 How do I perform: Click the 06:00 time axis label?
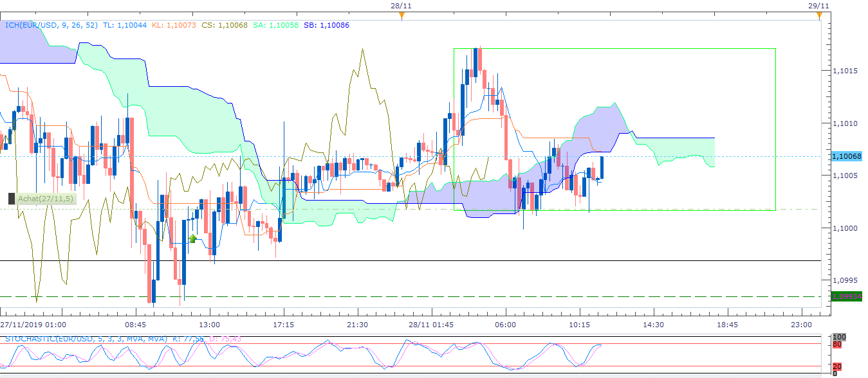pyautogui.click(x=505, y=325)
